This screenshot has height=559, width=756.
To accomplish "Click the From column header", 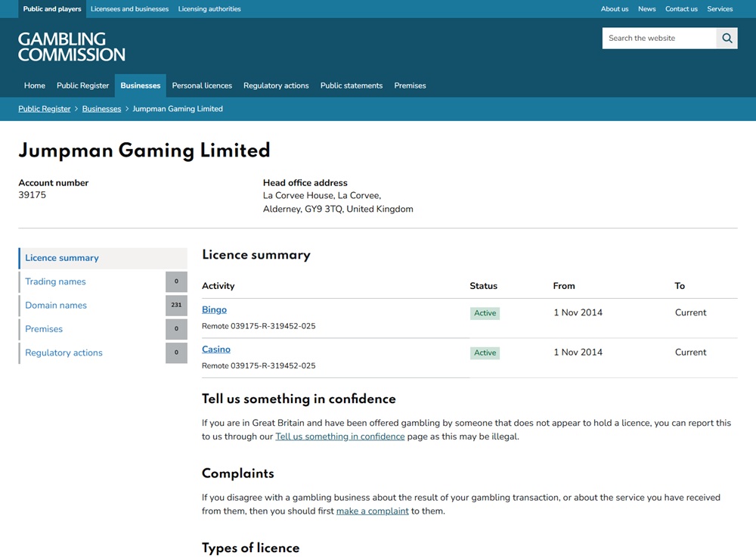I will (x=564, y=286).
